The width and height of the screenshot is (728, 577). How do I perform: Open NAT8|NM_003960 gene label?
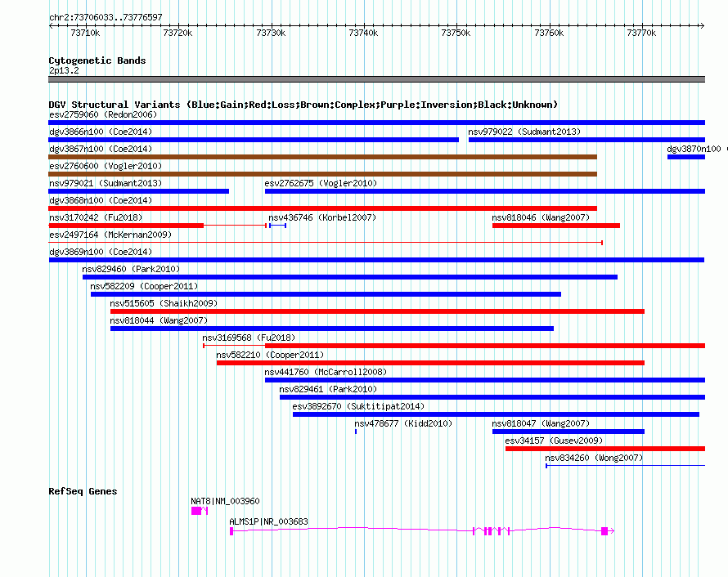click(225, 501)
